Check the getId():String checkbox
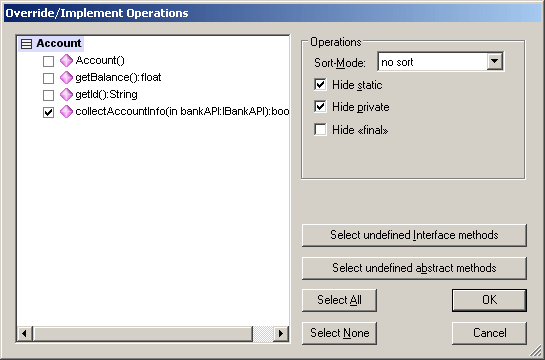 click(48, 95)
